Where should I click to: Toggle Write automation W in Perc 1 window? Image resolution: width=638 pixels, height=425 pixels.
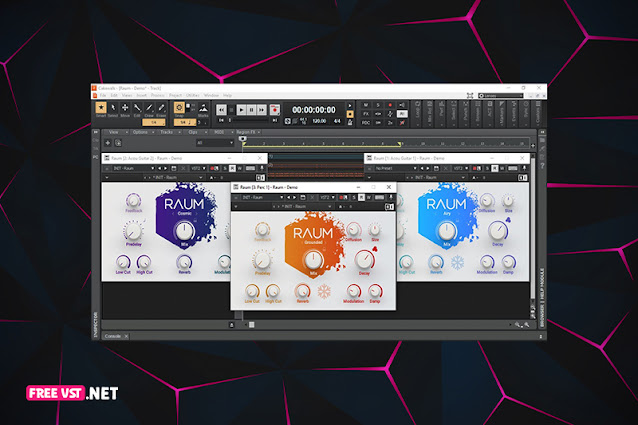coord(369,197)
